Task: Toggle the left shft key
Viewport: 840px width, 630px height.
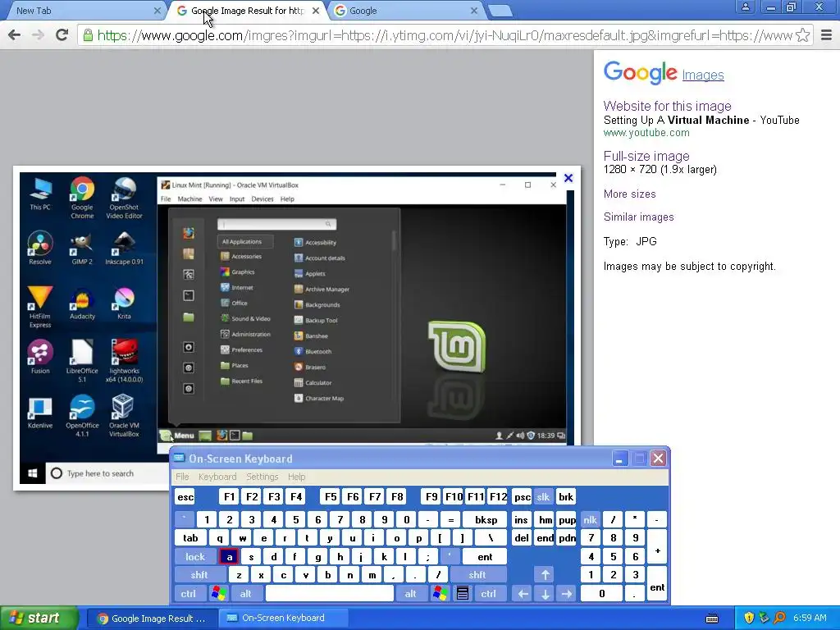Action: (x=199, y=575)
